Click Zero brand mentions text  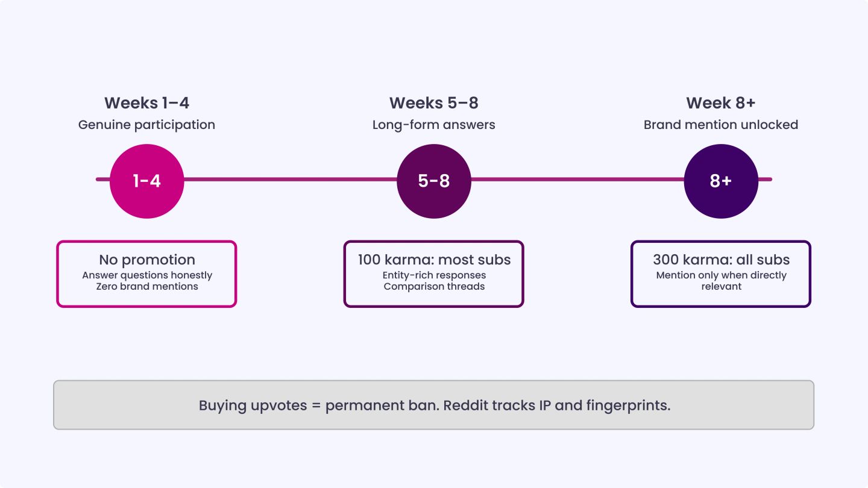tap(147, 286)
